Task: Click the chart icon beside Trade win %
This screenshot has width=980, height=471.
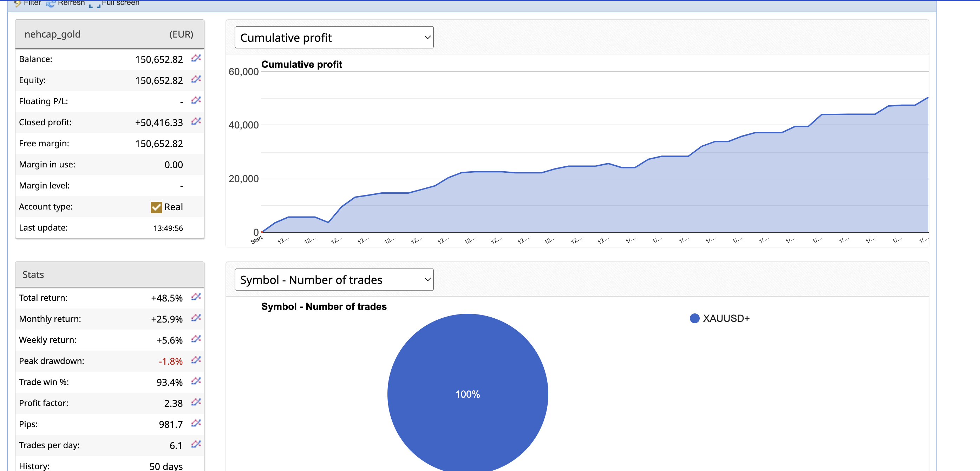Action: coord(196,381)
